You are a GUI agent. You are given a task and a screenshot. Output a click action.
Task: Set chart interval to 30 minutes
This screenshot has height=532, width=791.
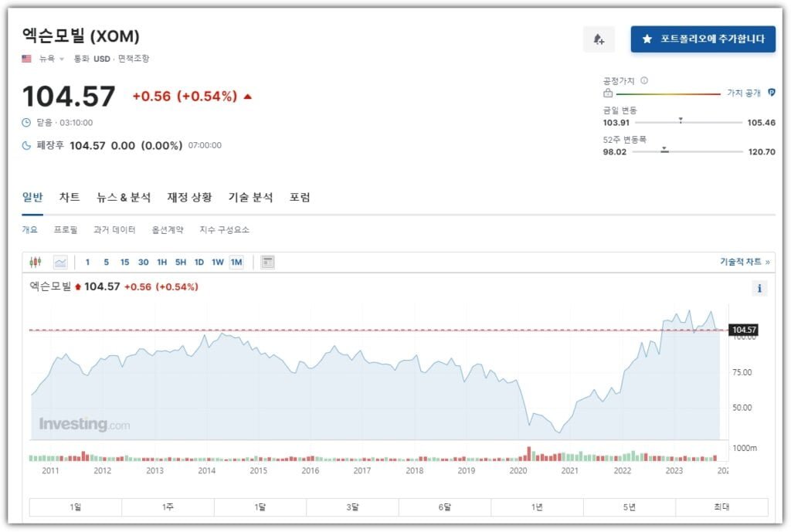click(x=143, y=263)
